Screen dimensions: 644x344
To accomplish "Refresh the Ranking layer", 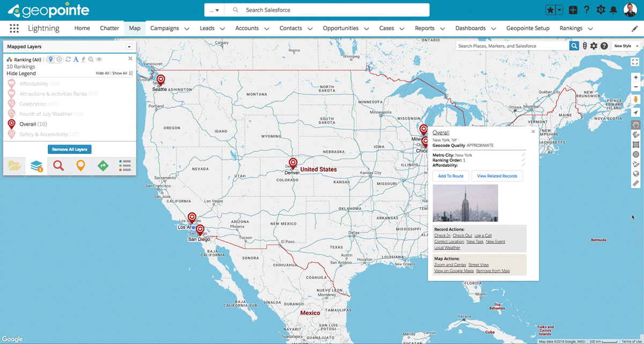I will pyautogui.click(x=68, y=60).
